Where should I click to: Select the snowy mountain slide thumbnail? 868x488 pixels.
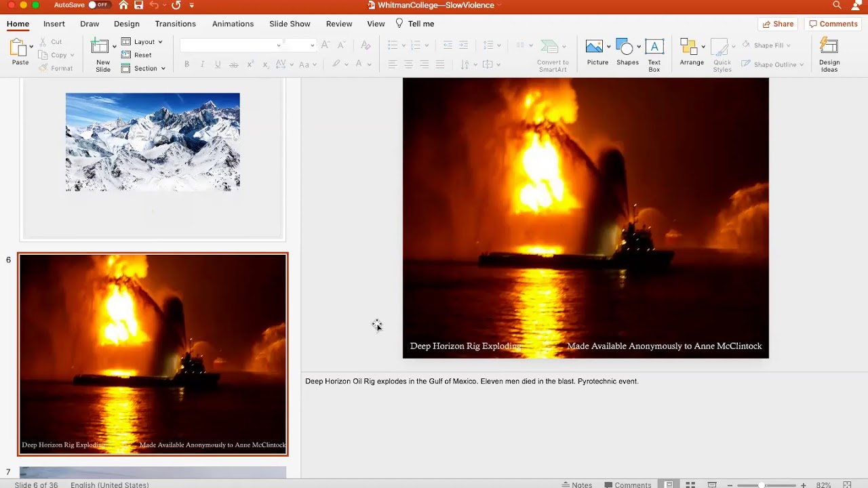[153, 159]
